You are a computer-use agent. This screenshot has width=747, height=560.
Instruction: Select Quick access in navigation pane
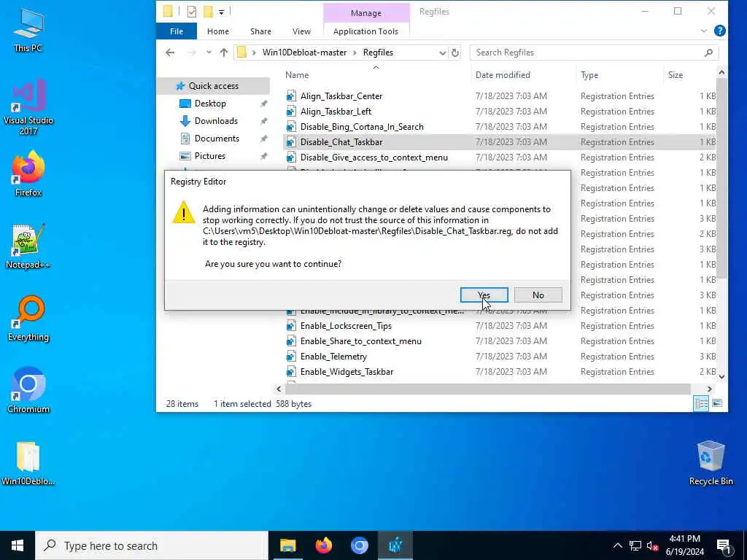[214, 86]
